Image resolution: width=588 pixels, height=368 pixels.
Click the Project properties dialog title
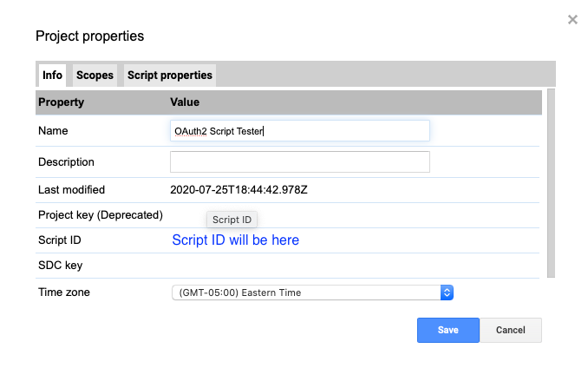89,36
